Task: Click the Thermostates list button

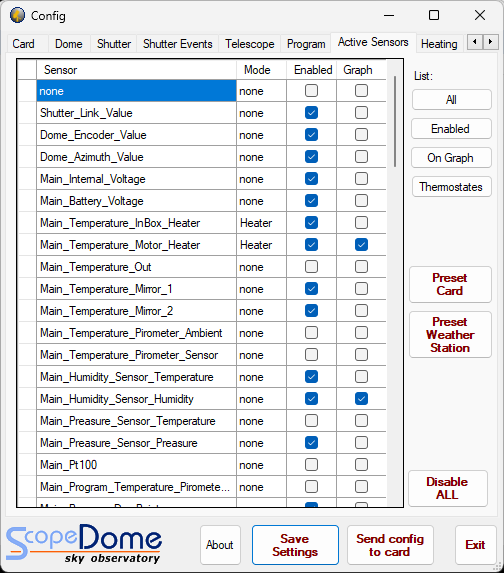Action: (451, 187)
